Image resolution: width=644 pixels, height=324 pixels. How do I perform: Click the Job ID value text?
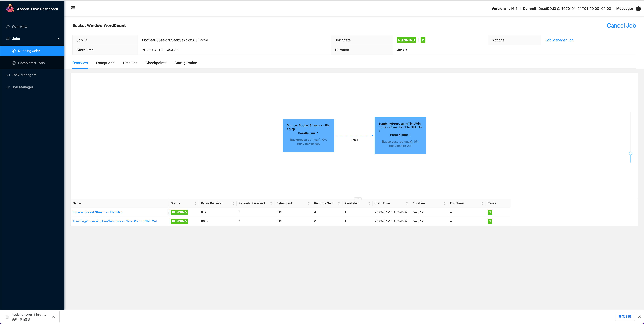pos(175,40)
